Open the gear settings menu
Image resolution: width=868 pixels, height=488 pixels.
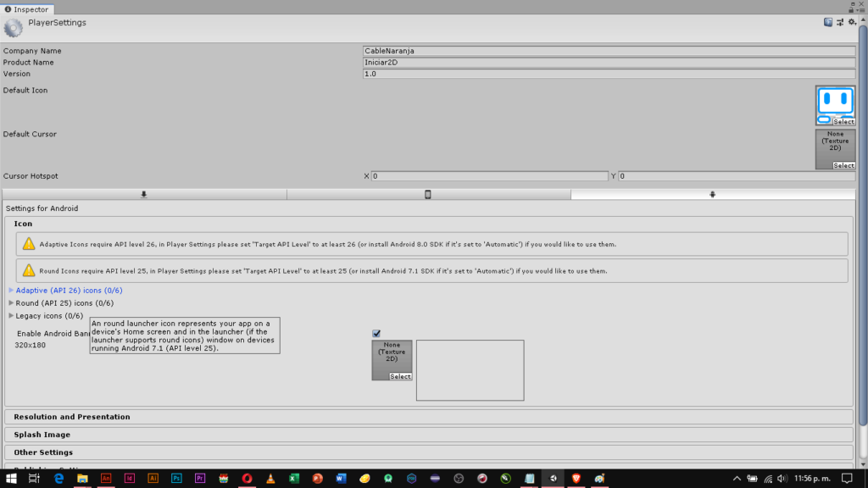[852, 23]
